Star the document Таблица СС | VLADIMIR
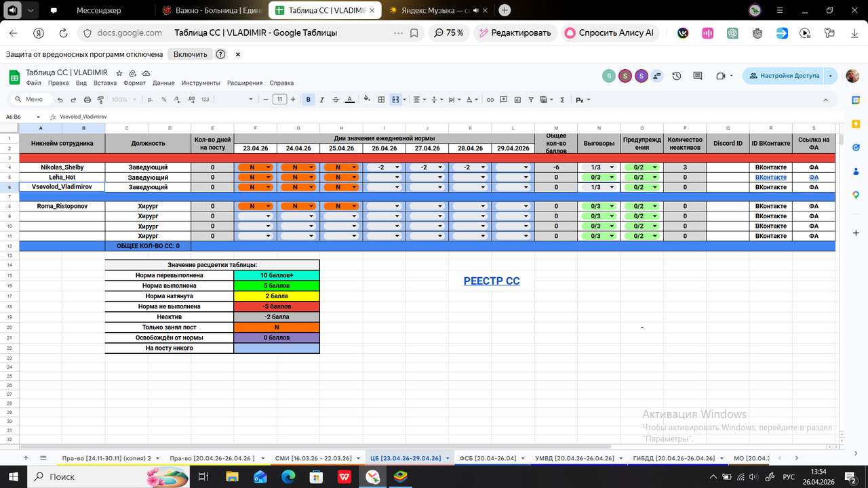Image resolution: width=868 pixels, height=488 pixels. click(119, 73)
